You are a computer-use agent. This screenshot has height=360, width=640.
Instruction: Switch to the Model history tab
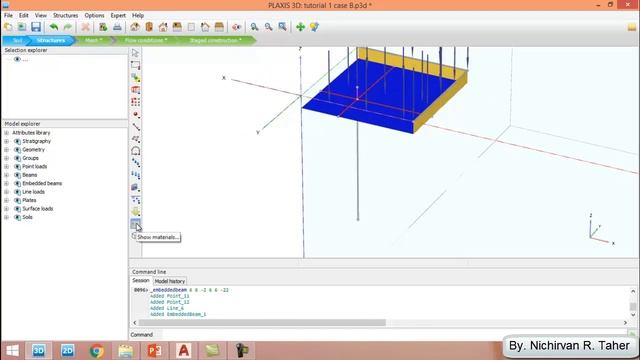click(x=169, y=281)
